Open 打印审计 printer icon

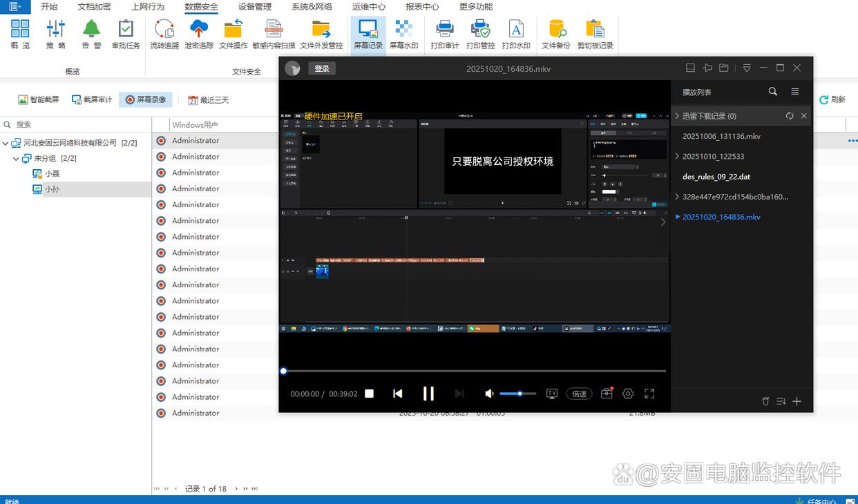point(444,34)
